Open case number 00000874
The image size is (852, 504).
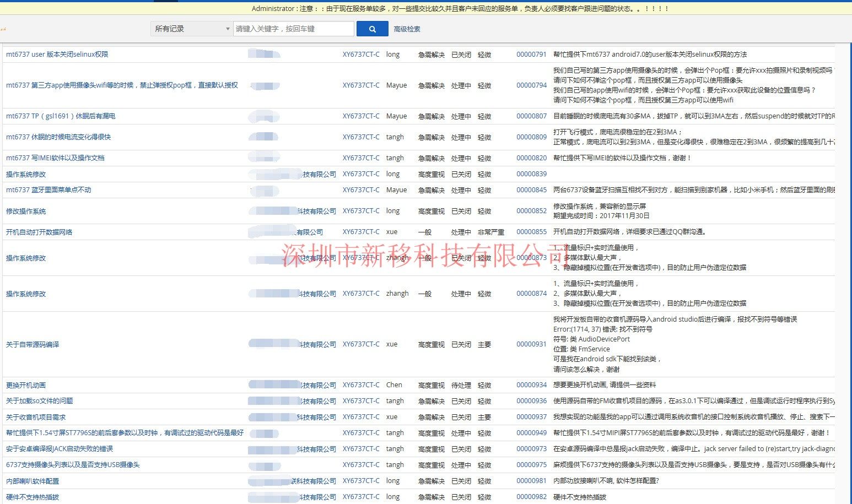click(531, 294)
